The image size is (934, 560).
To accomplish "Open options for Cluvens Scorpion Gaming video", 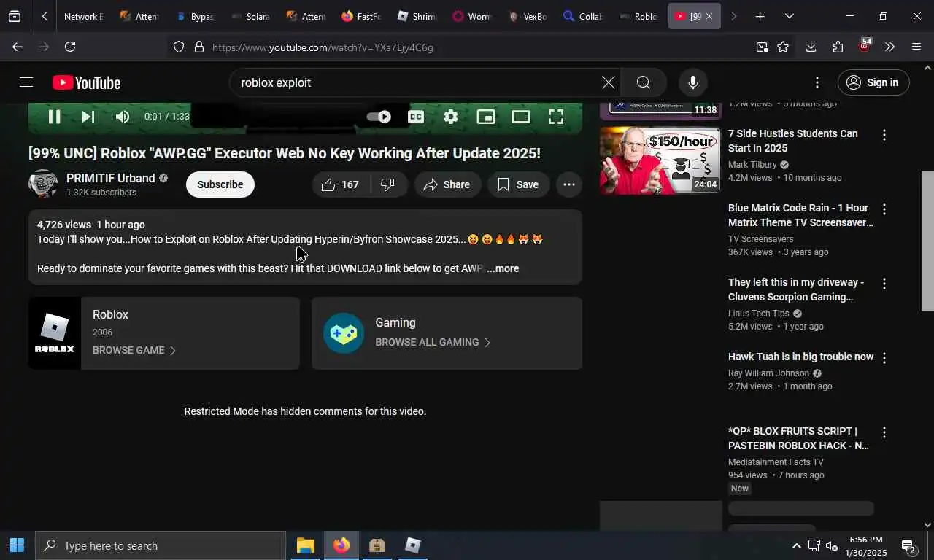I will (884, 284).
